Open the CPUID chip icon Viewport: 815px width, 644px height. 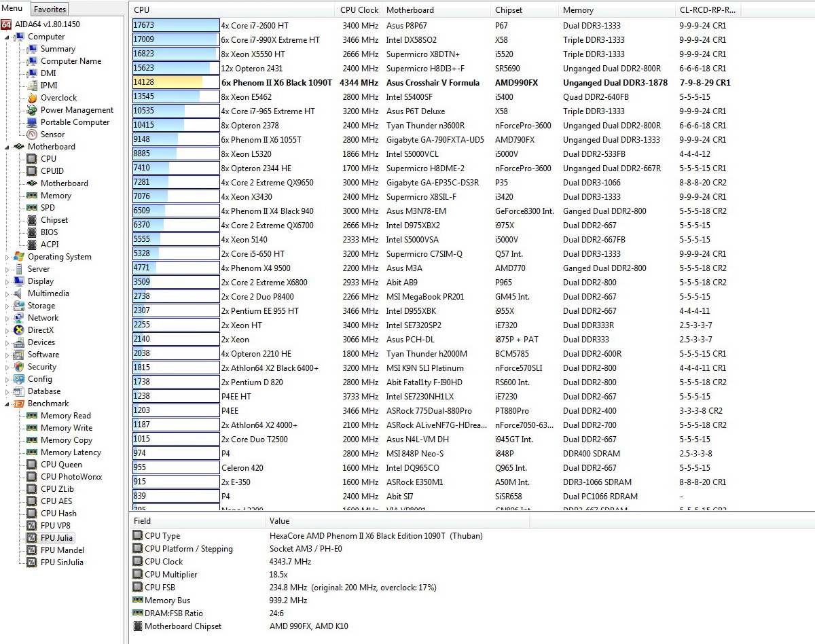pyautogui.click(x=32, y=171)
